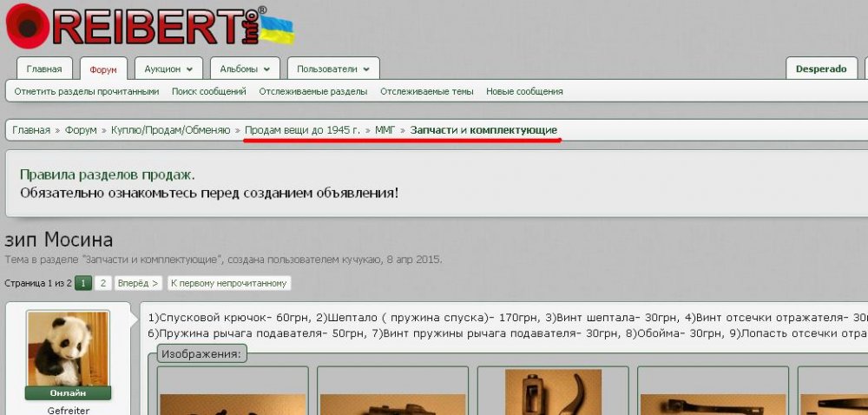868x415 pixels.
Task: Click the Спусковой крючок- 60грн text
Action: (x=230, y=318)
